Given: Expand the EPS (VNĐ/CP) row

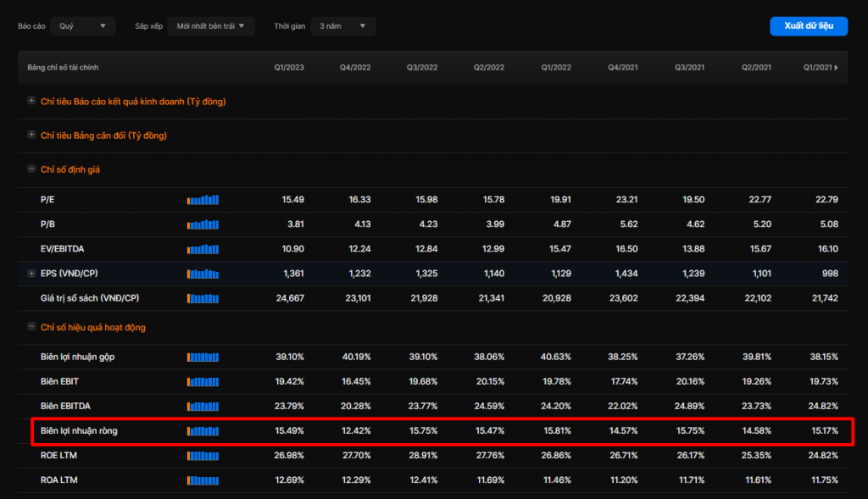Looking at the screenshot, I should (31, 274).
